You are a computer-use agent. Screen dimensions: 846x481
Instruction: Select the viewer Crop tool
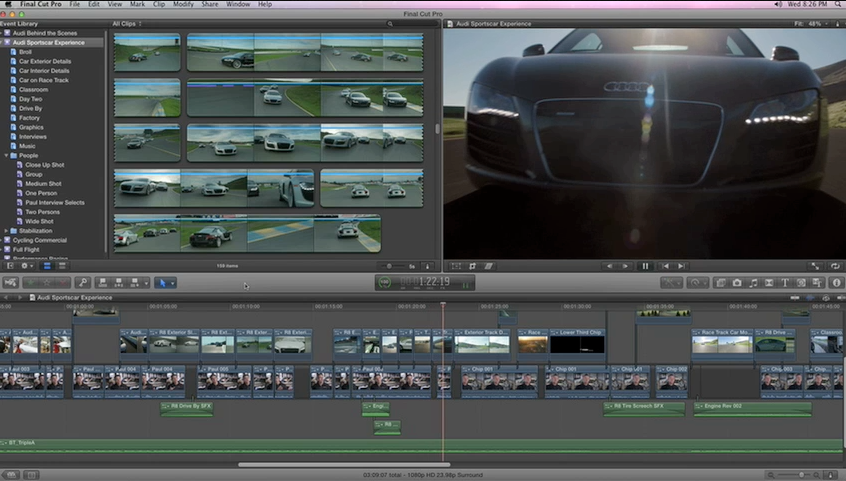point(473,266)
